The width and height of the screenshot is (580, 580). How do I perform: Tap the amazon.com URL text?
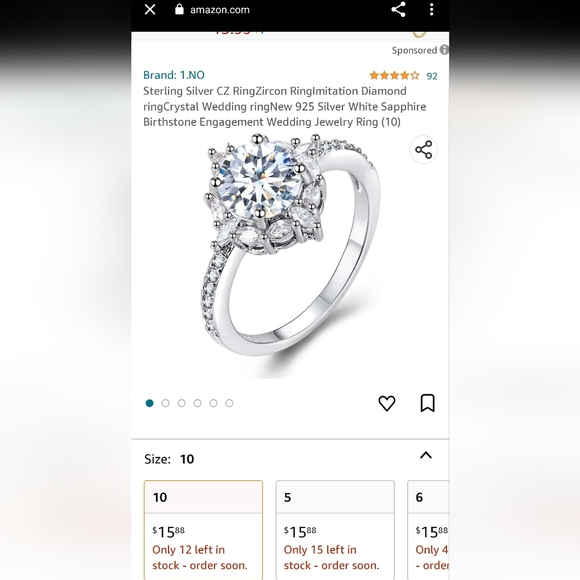220,10
